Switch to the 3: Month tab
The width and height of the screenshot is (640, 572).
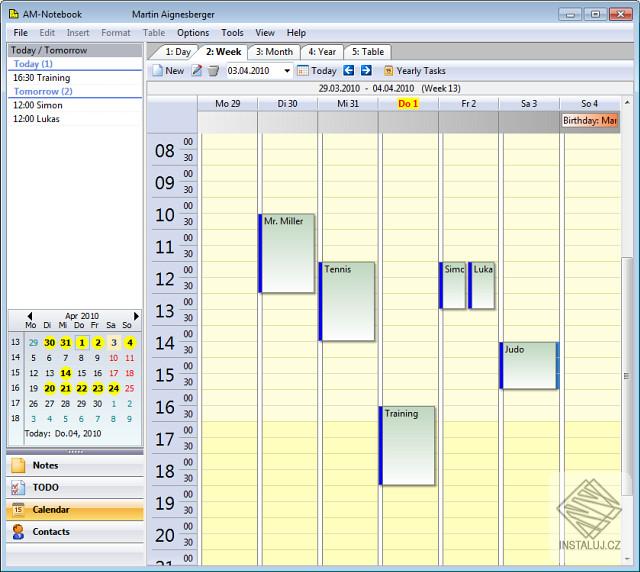(274, 52)
